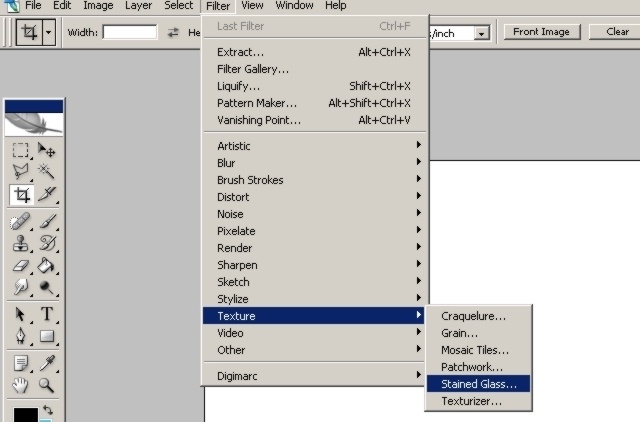Open the Layer menu
This screenshot has width=640, height=422.
(138, 6)
